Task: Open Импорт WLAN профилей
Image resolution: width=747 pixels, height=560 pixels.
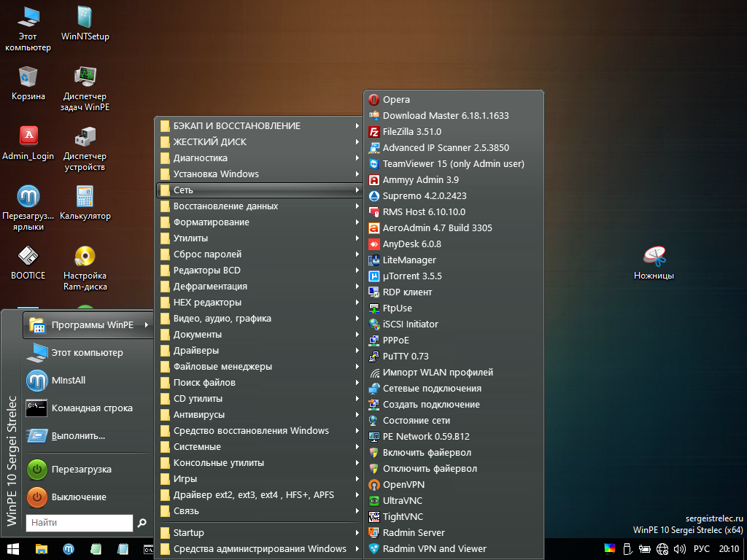Action: pos(454,373)
